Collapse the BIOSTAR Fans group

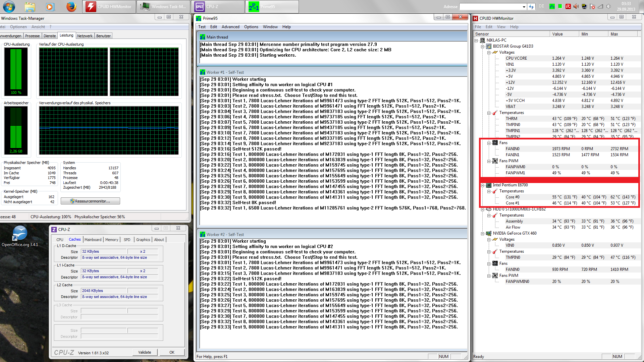[489, 143]
